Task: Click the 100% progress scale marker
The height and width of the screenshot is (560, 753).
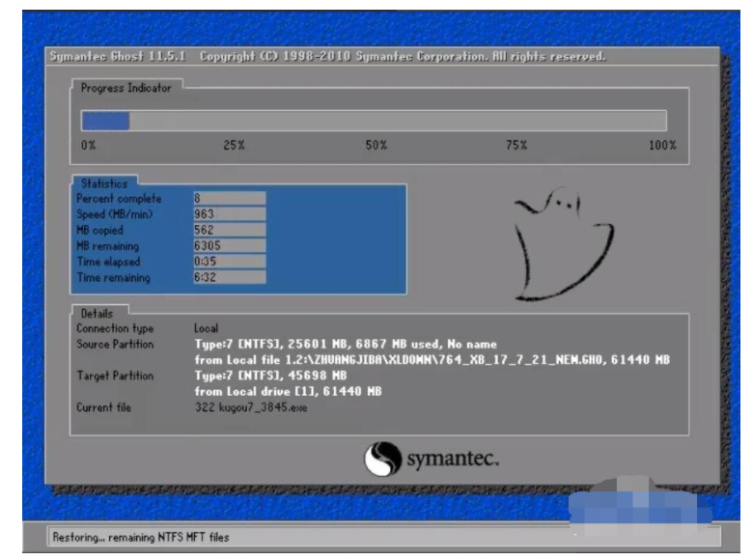Action: click(x=662, y=145)
